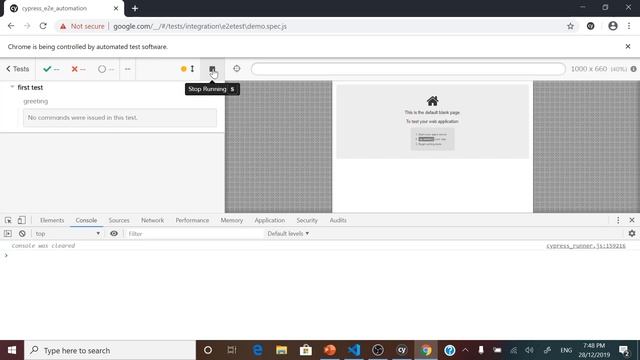Viewport: 640px width, 360px height.
Task: Close the devtools panel
Action: (632, 220)
